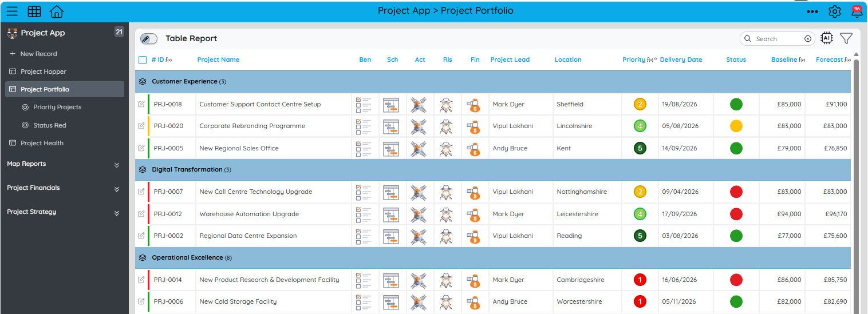Expand Project Financials section
The height and width of the screenshot is (314, 868).
tap(117, 189)
